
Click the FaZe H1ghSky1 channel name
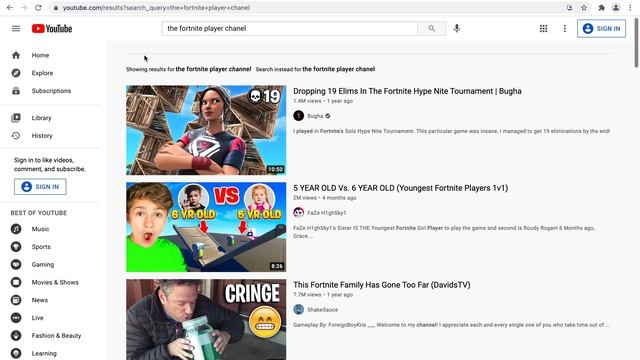(x=327, y=213)
